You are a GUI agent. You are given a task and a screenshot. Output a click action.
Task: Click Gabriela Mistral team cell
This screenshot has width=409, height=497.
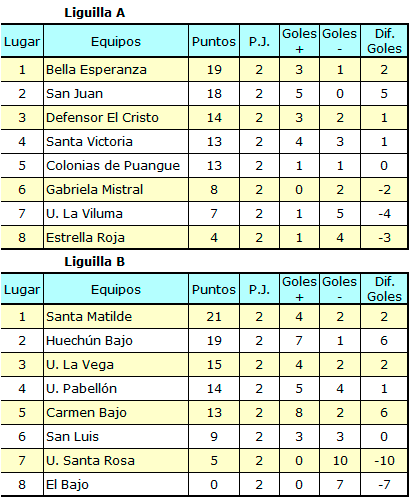pos(116,189)
